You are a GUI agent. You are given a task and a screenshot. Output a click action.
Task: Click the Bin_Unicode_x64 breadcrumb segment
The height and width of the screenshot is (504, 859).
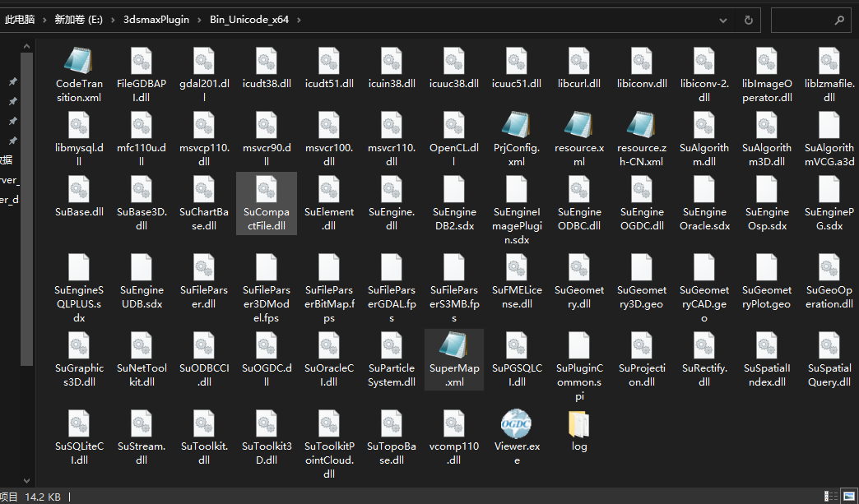(x=249, y=20)
